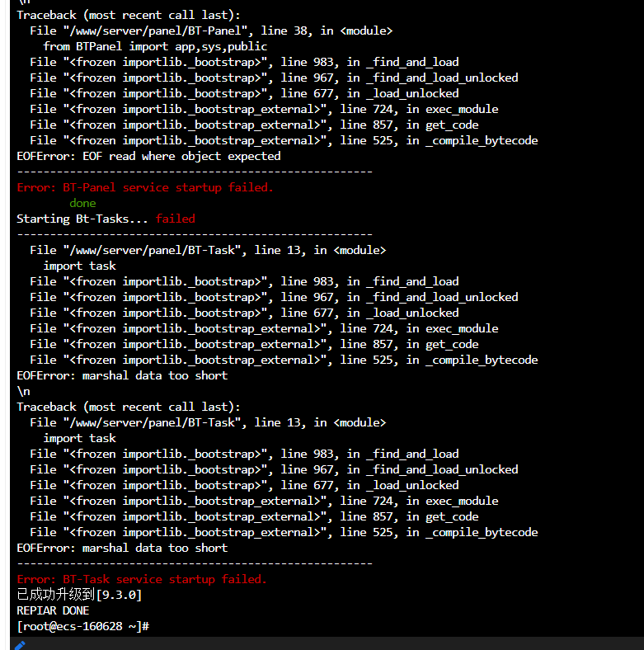This screenshot has height=650, width=644.
Task: Click the last 'import task' line
Action: [x=79, y=438]
